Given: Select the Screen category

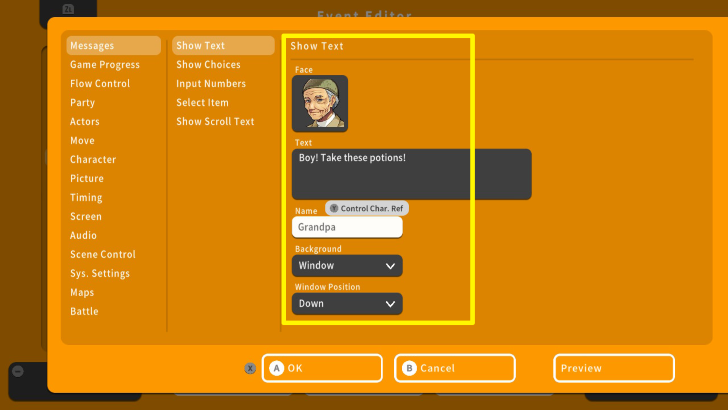Looking at the screenshot, I should point(85,217).
